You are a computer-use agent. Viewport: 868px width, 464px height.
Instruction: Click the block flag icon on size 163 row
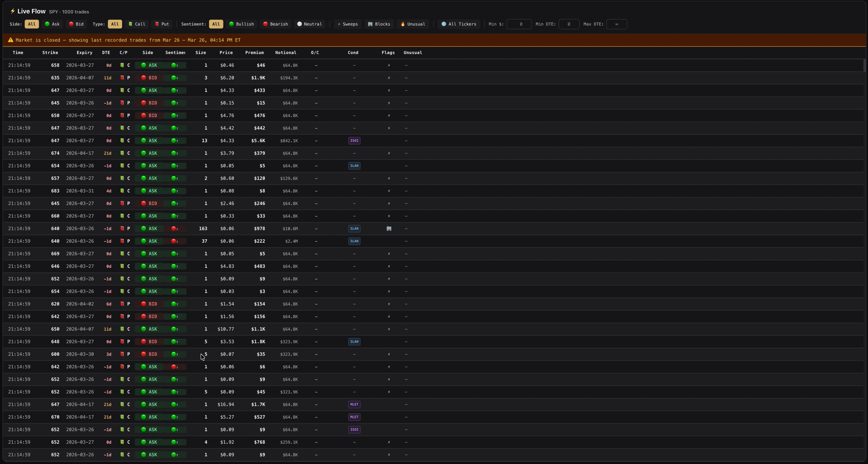(x=389, y=228)
